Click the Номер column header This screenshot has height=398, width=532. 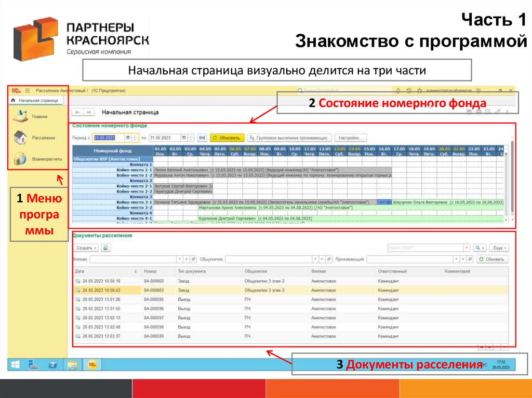pos(158,271)
